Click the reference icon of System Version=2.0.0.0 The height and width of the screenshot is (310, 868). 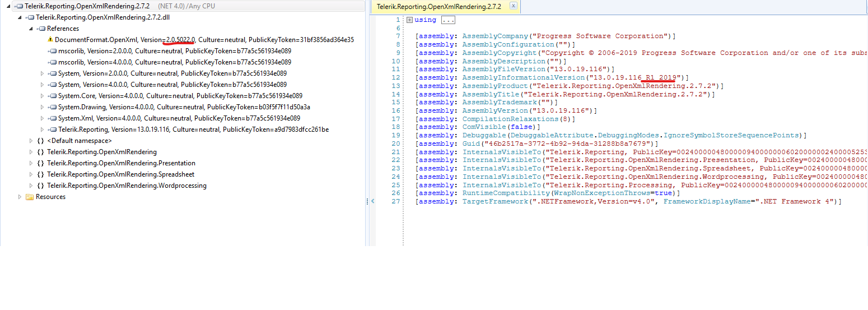click(x=53, y=73)
